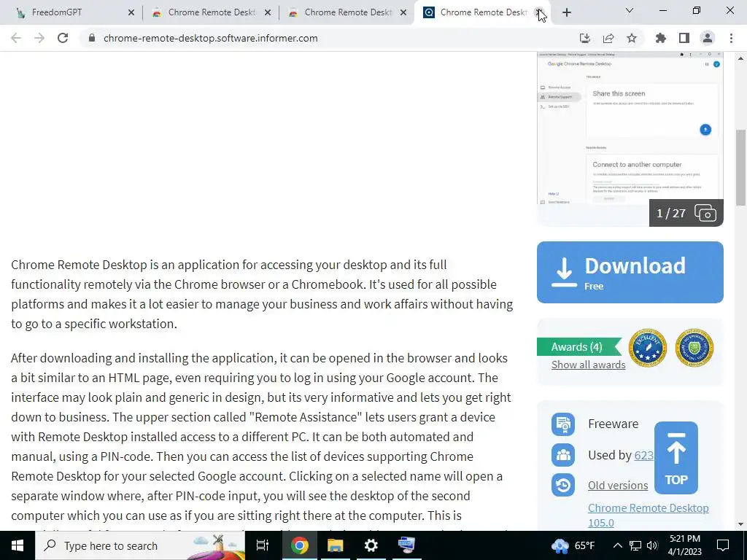This screenshot has height=560, width=747.
Task: Open the 1/27 screenshot gallery counter
Action: (x=686, y=213)
